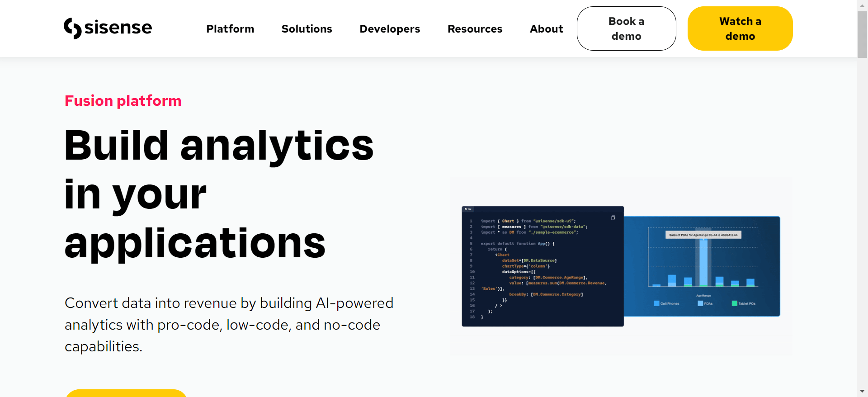Click the Book a demo button

pos(626,28)
